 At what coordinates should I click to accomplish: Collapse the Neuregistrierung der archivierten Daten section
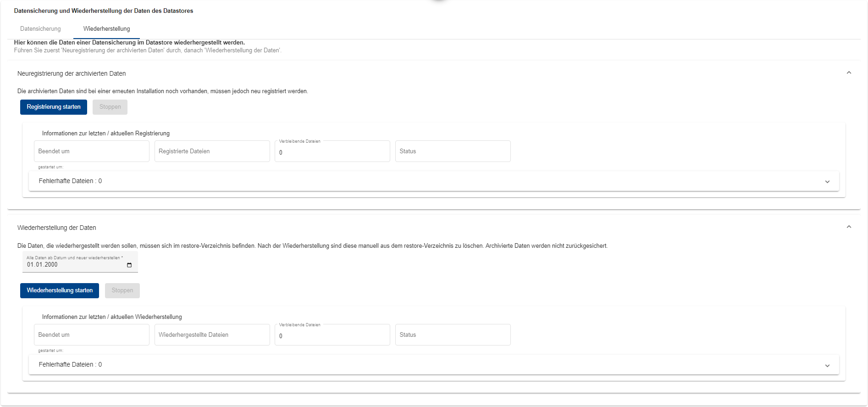[848, 73]
